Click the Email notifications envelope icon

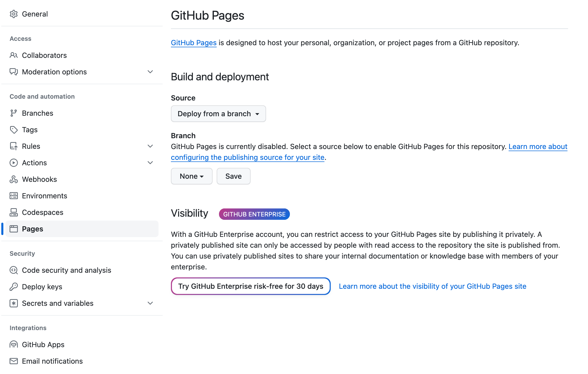14,361
